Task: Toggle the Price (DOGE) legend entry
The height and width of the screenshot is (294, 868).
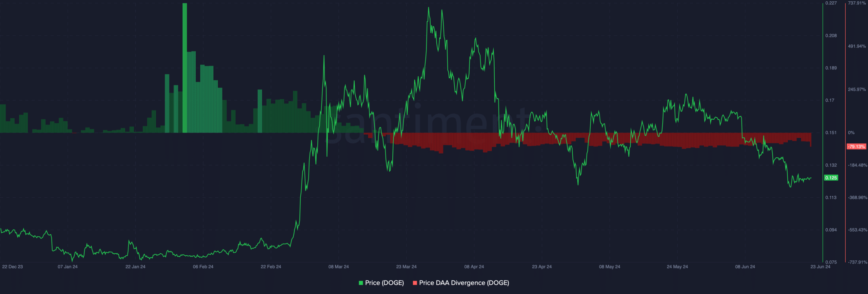Action: [x=381, y=283]
